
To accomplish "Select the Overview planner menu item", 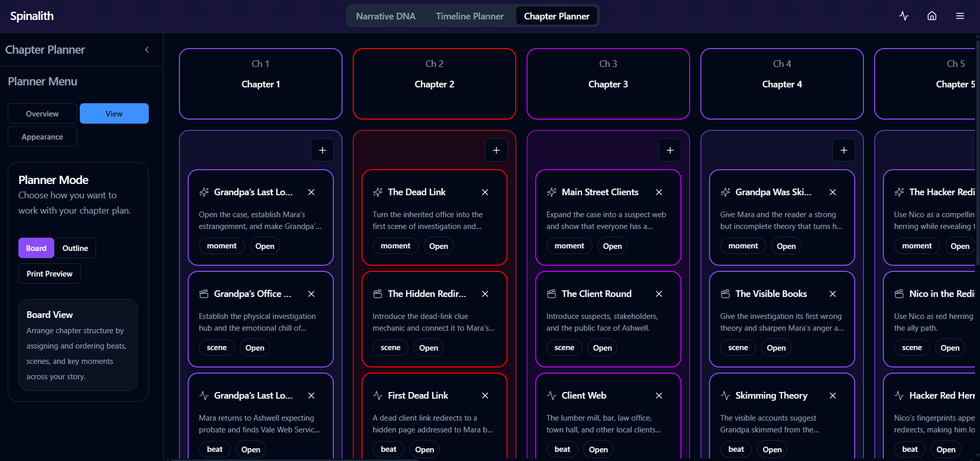I will click(42, 113).
